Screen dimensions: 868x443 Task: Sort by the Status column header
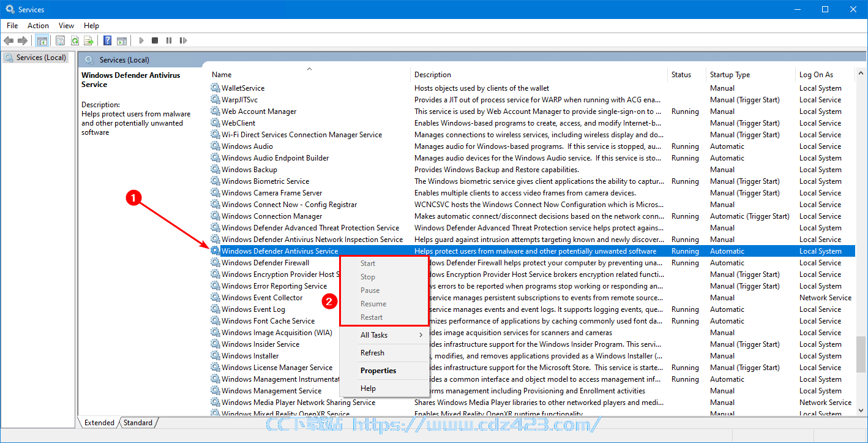(x=686, y=75)
